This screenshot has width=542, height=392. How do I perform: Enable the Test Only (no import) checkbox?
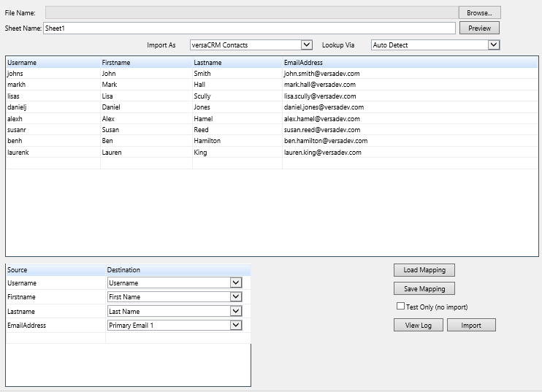coord(400,306)
